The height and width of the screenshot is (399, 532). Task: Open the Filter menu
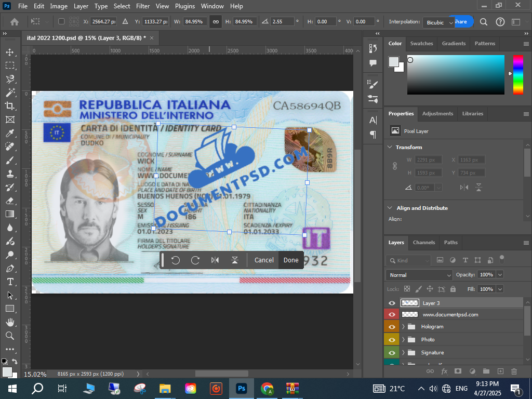[x=143, y=6]
